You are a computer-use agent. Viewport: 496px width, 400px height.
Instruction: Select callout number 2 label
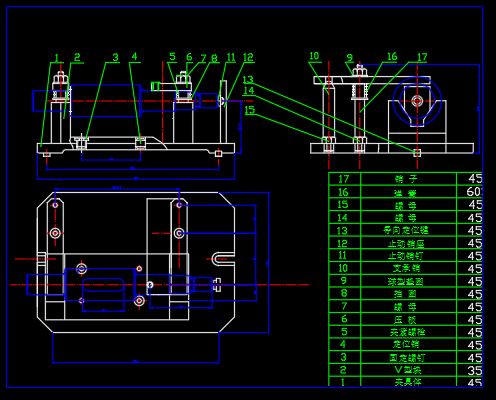pyautogui.click(x=77, y=57)
